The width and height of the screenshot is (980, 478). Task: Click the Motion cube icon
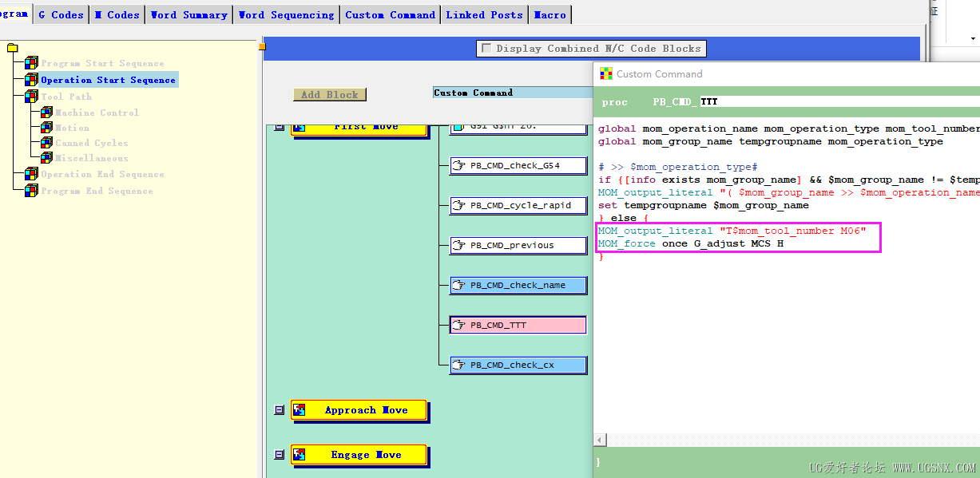point(46,128)
